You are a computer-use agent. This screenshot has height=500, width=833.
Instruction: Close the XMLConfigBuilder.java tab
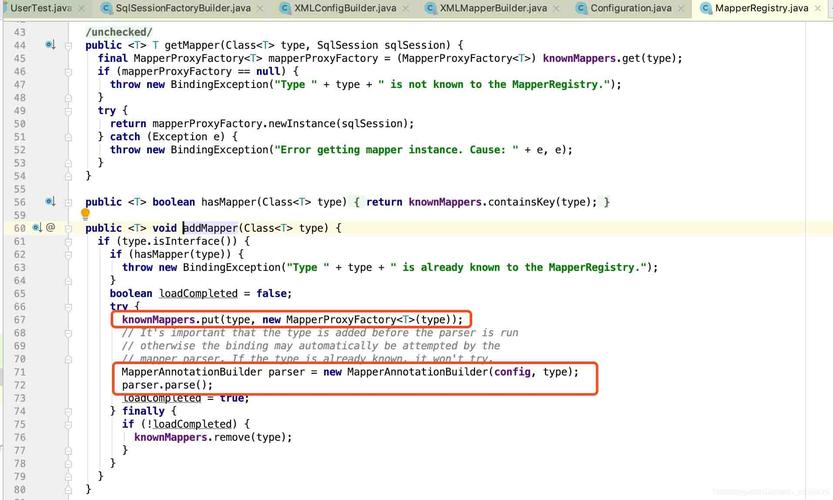click(406, 9)
